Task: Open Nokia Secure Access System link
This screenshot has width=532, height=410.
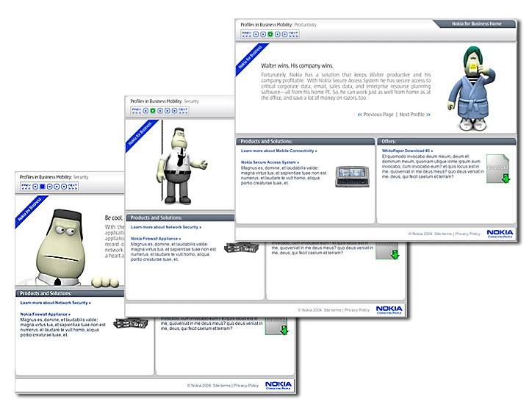Action: tap(270, 162)
